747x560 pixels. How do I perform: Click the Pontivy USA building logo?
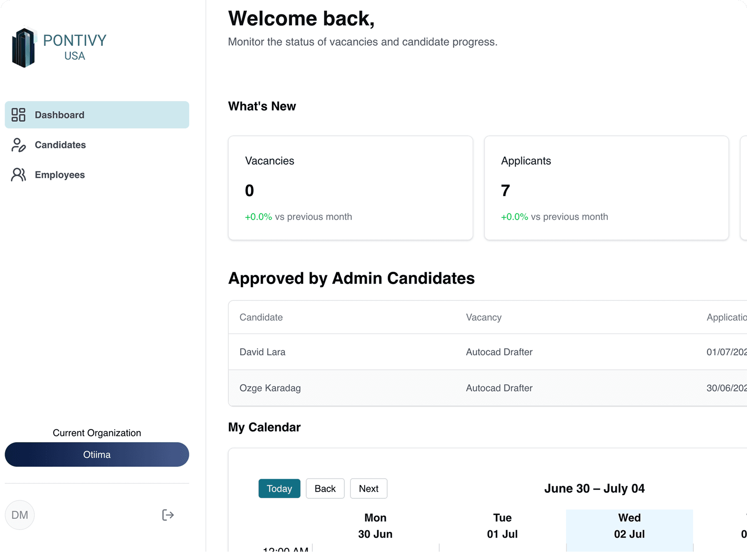click(x=24, y=47)
